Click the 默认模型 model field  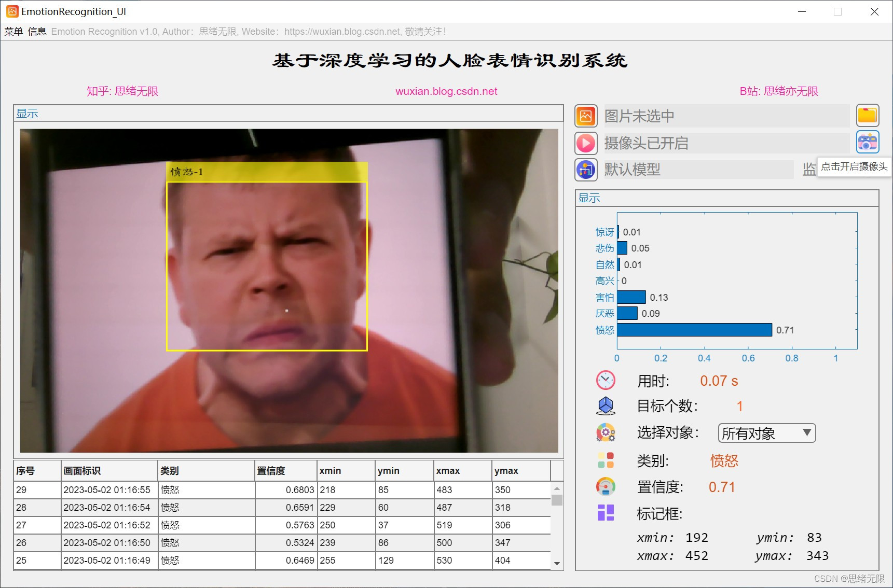tap(698, 170)
